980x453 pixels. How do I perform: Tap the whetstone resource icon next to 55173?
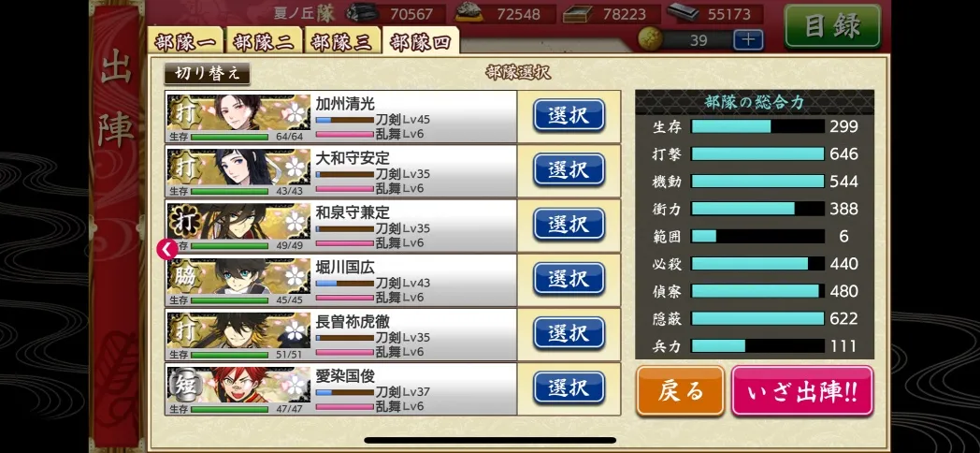click(x=682, y=12)
